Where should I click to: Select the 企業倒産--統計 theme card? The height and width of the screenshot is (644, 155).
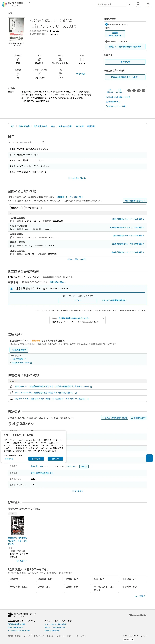(x=49, y=579)
